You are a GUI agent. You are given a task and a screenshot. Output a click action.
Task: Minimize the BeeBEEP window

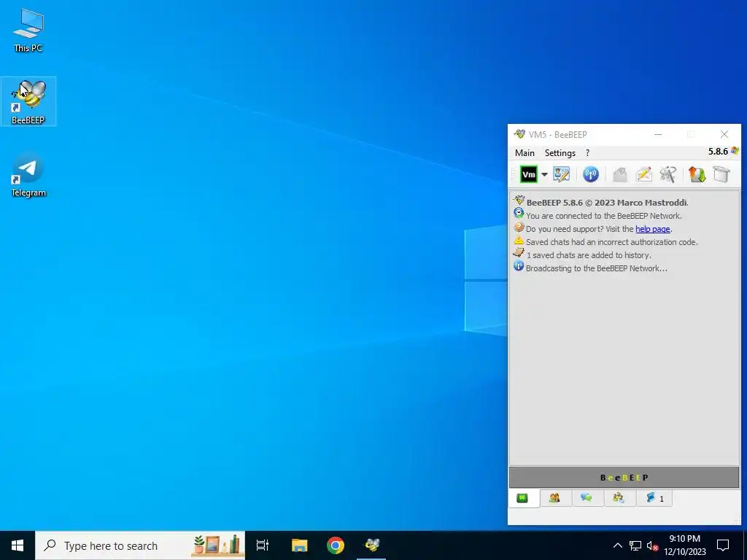(x=658, y=134)
